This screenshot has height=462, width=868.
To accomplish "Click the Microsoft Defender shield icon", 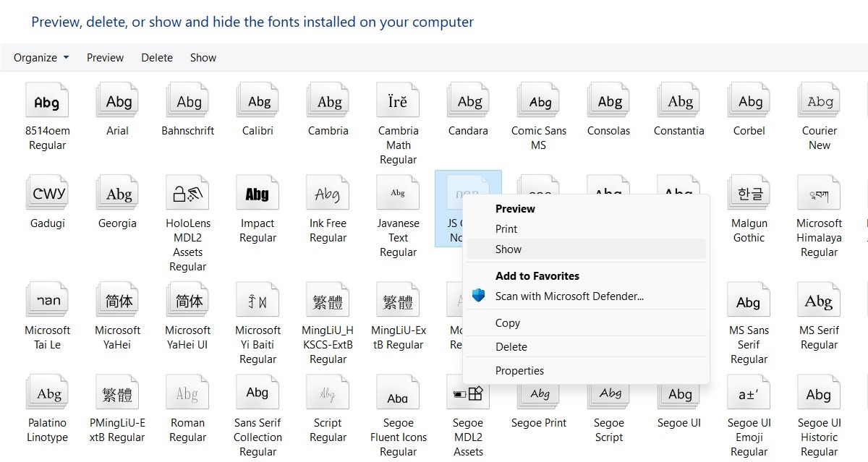I will [479, 296].
